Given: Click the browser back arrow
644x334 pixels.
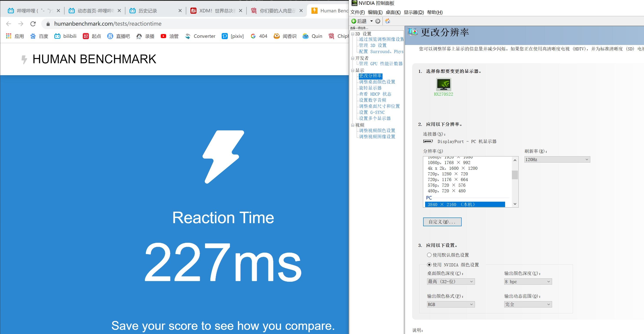Looking at the screenshot, I should pos(8,24).
